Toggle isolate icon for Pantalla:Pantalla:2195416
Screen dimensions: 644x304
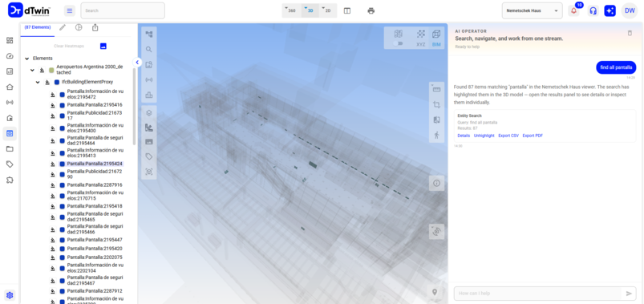53,105
